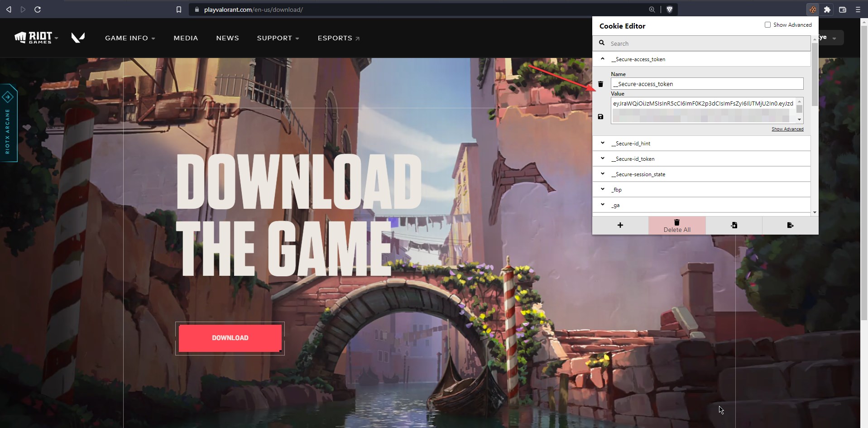Click the value text area scroll up arrow
This screenshot has height=428, width=868.
tap(800, 101)
